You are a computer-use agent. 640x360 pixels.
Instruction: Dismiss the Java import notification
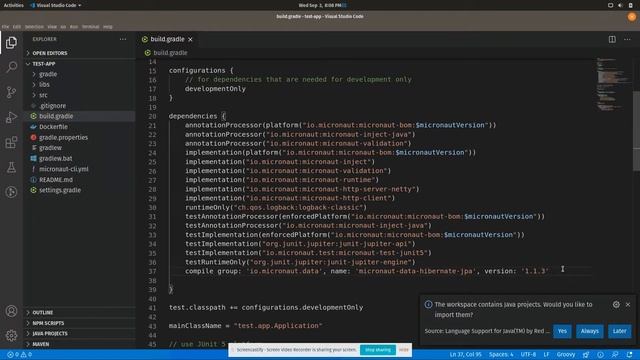(628, 304)
